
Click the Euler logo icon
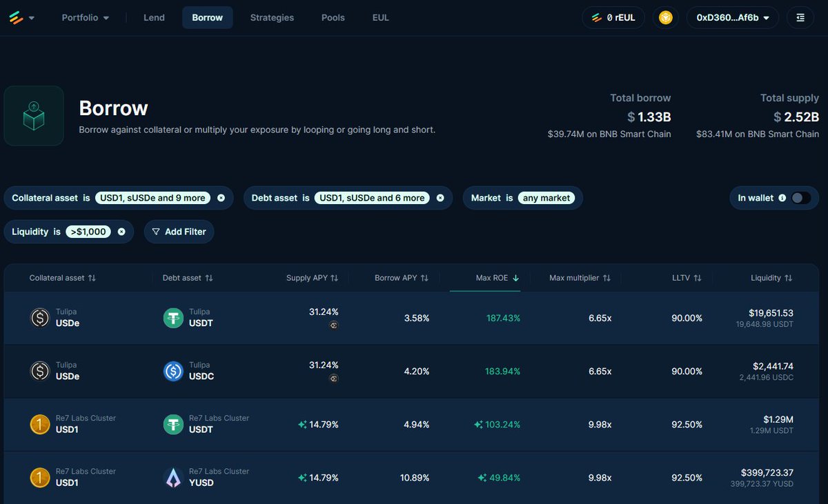click(16, 18)
